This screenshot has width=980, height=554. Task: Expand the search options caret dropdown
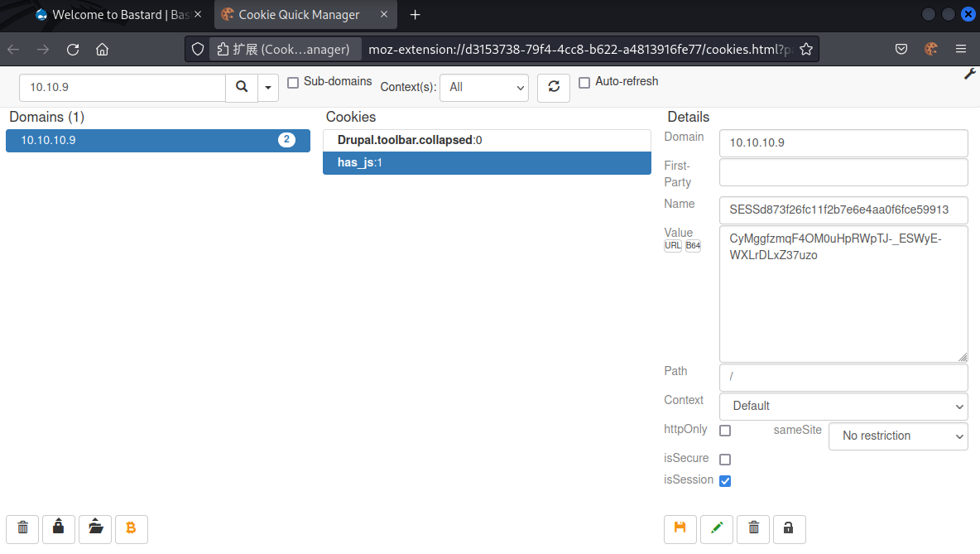268,87
